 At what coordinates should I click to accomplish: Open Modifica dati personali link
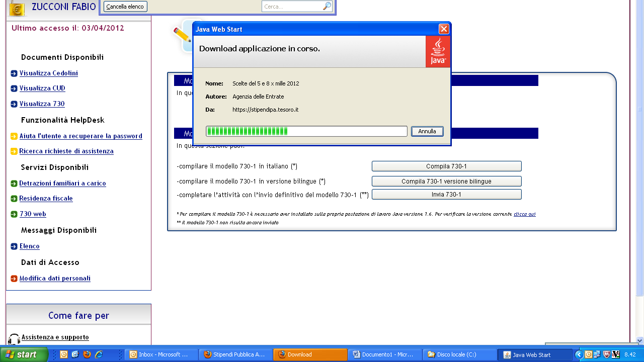point(55,279)
